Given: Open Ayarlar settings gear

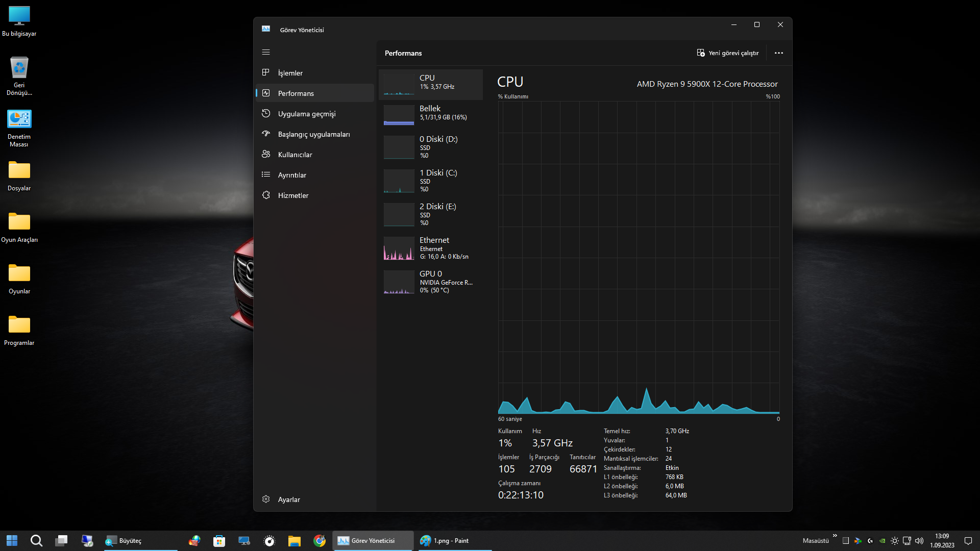Looking at the screenshot, I should pos(266,499).
